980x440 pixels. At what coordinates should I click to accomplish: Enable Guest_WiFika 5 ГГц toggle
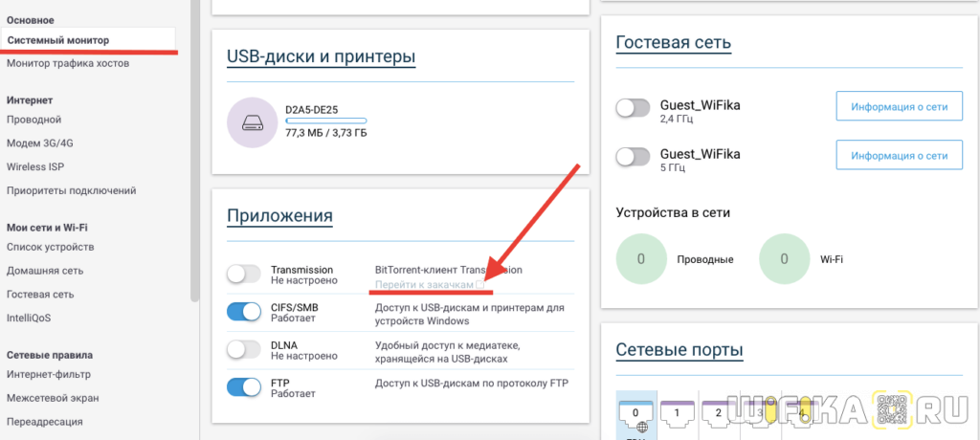click(x=633, y=156)
